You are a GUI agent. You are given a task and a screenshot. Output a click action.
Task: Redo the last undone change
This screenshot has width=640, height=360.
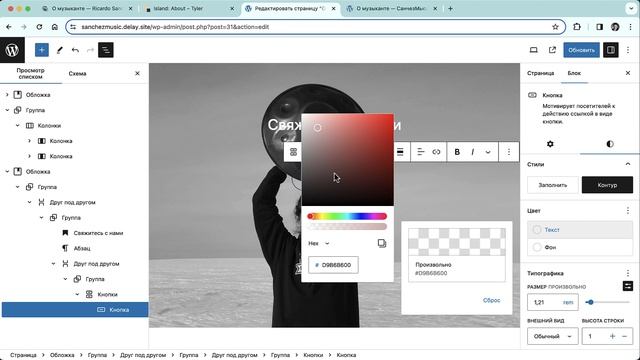coord(90,50)
